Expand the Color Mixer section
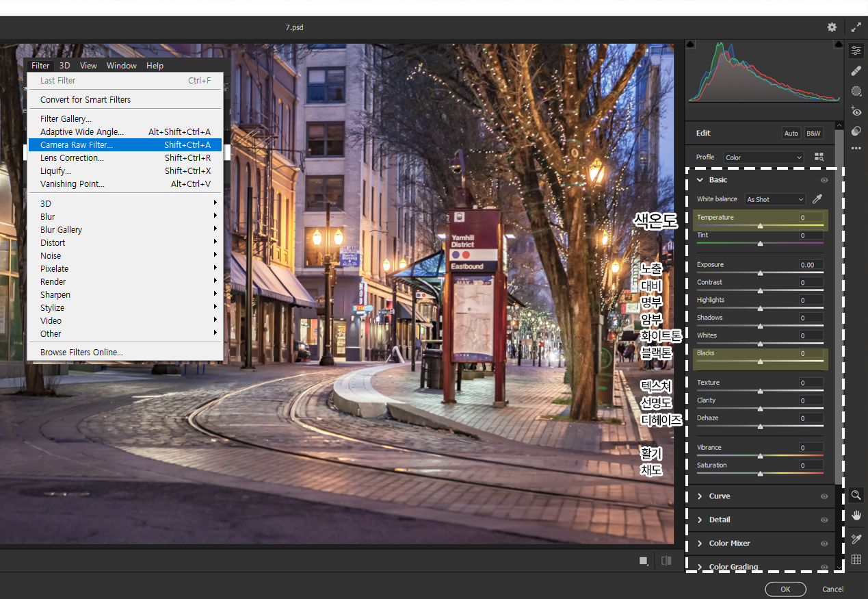The width and height of the screenshot is (868, 599). click(x=729, y=544)
